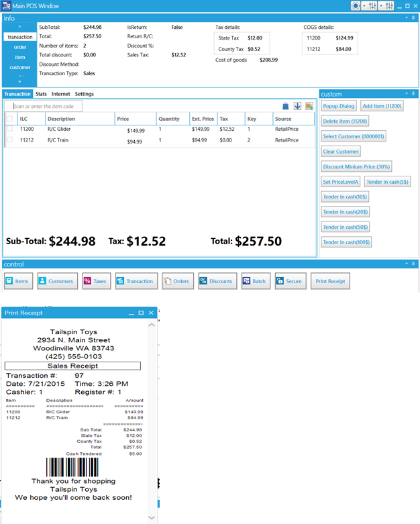Open the Taxes control button
The image size is (420, 524).
pyautogui.click(x=95, y=281)
